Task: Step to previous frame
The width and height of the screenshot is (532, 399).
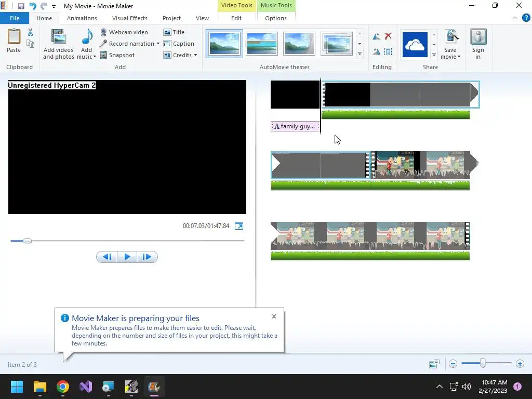Action: click(x=107, y=257)
